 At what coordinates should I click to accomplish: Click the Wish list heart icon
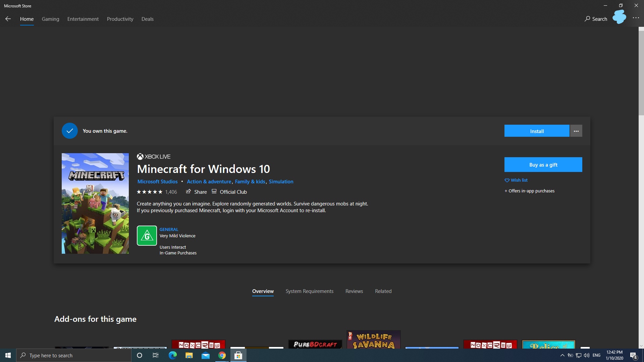click(x=507, y=180)
